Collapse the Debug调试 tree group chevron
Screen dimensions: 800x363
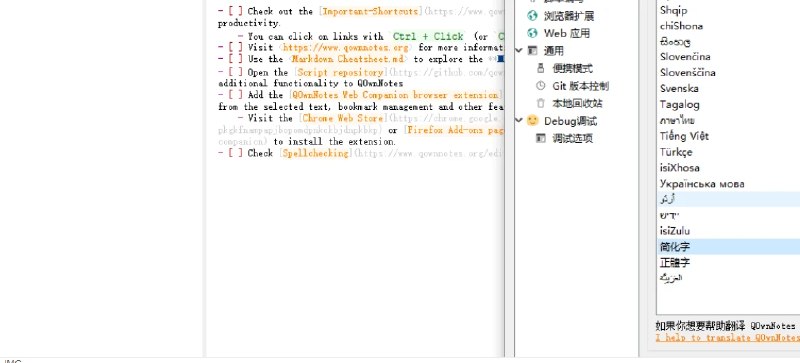[519, 120]
